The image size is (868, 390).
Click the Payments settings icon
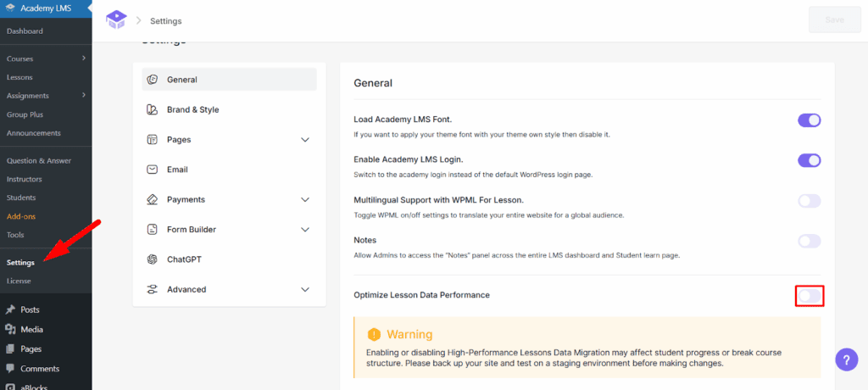(153, 199)
